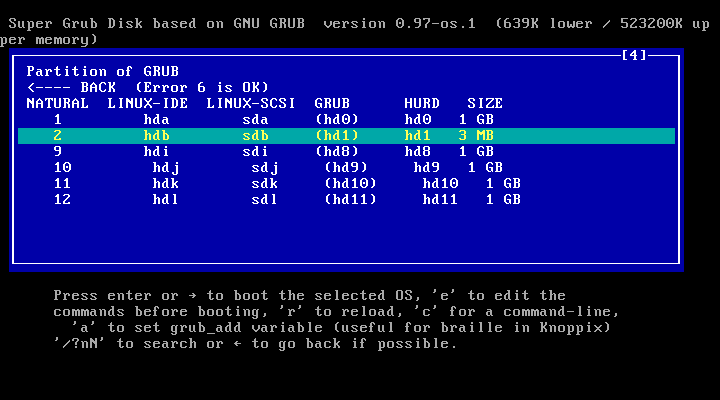Viewport: 720px width, 400px height.
Task: Click the HURD column header
Action: point(422,103)
